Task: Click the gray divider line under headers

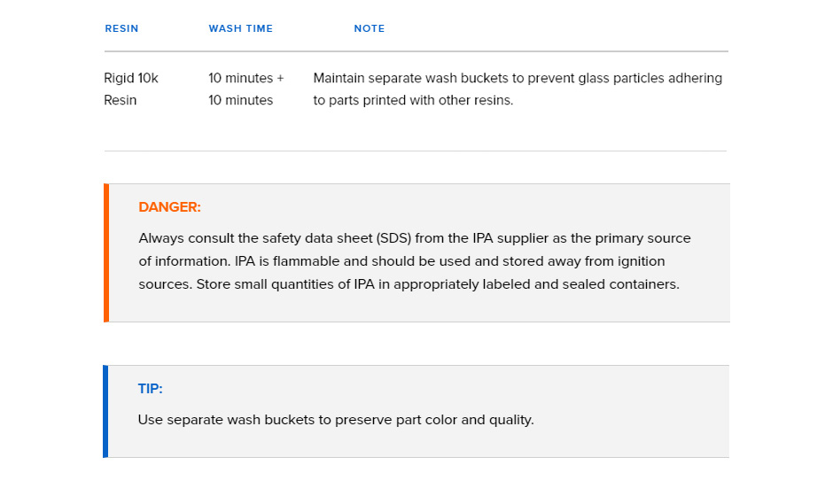Action: (416, 51)
